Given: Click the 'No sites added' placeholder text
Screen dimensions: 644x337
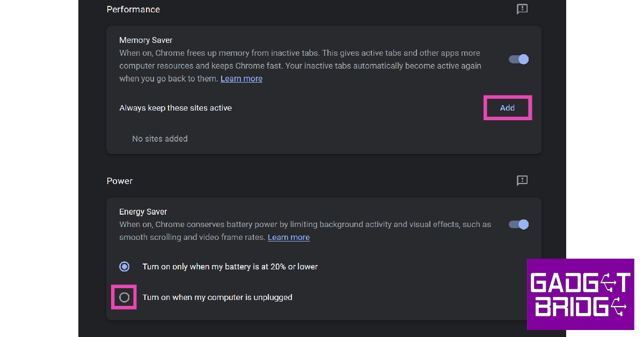Looking at the screenshot, I should (160, 138).
